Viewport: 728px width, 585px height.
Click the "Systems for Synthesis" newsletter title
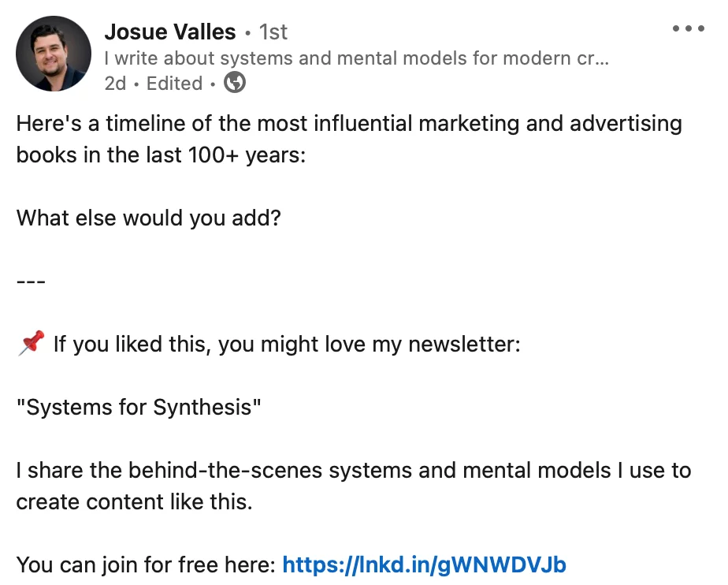[139, 407]
